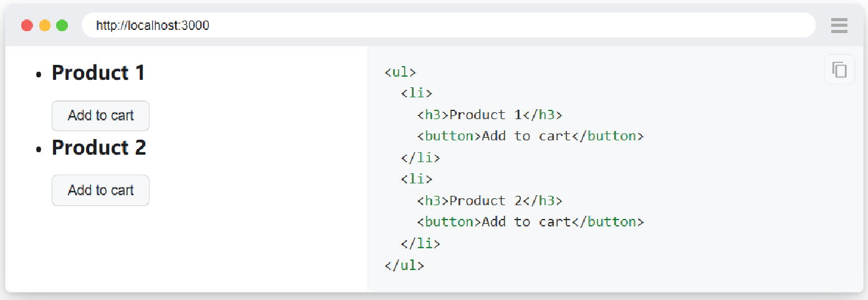Click the copy code icon

[839, 69]
